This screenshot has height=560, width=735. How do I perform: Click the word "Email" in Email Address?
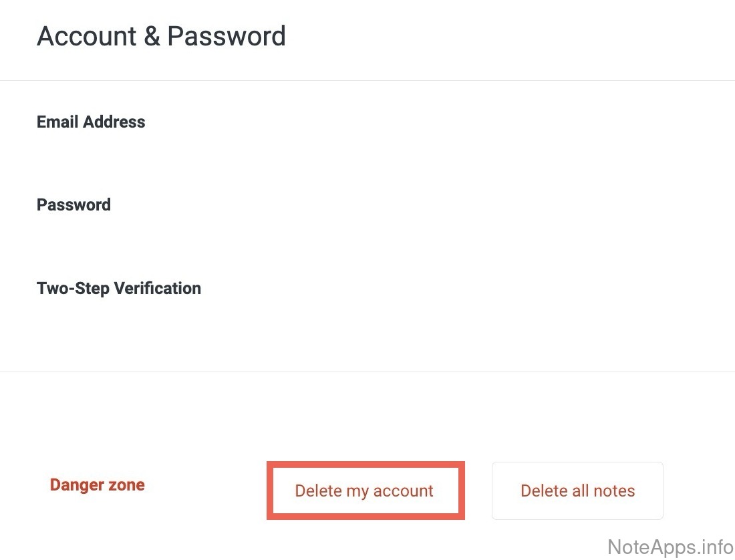56,122
